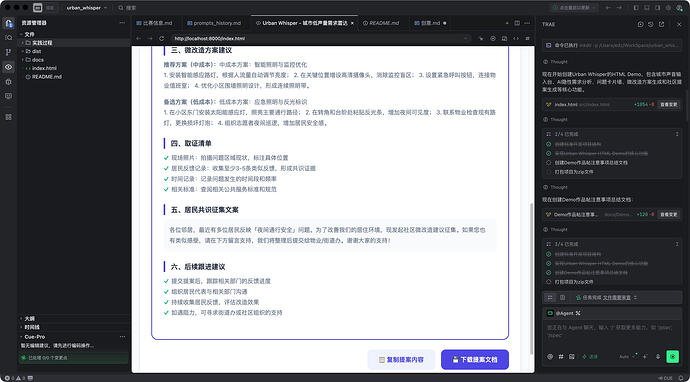Select the Urban Whisper preview tab

point(304,23)
